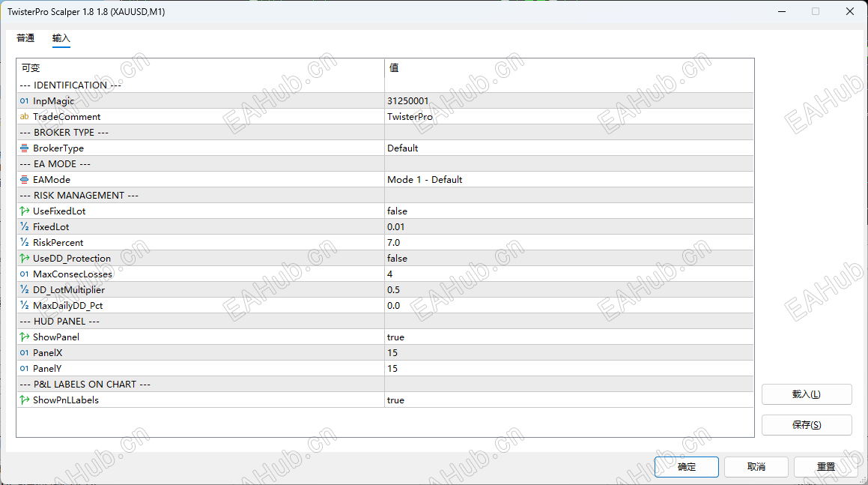Toggle UseFixedLot value false
The height and width of the screenshot is (485, 868).
pos(569,211)
